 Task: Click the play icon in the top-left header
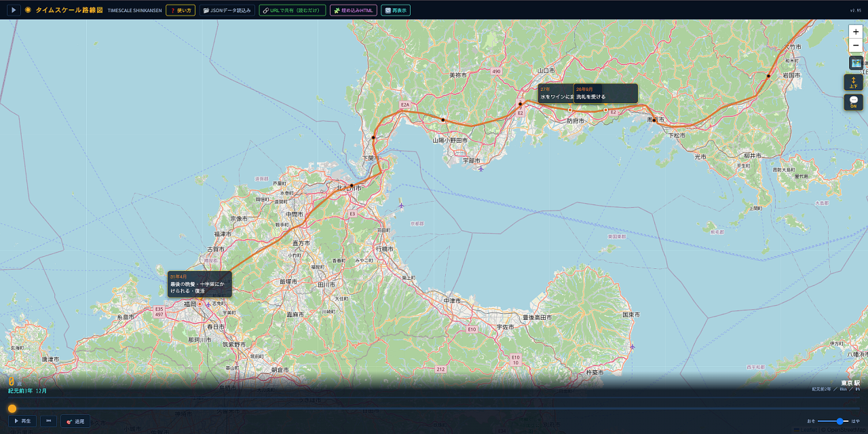pos(14,10)
